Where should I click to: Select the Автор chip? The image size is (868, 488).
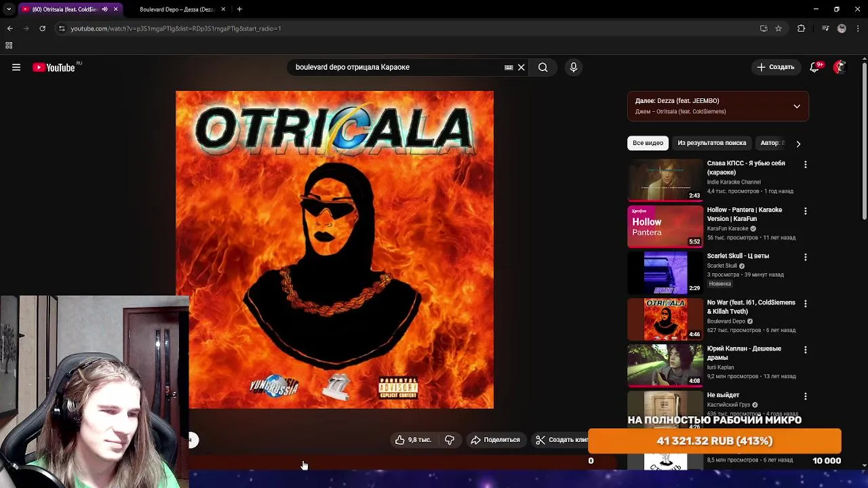[771, 143]
